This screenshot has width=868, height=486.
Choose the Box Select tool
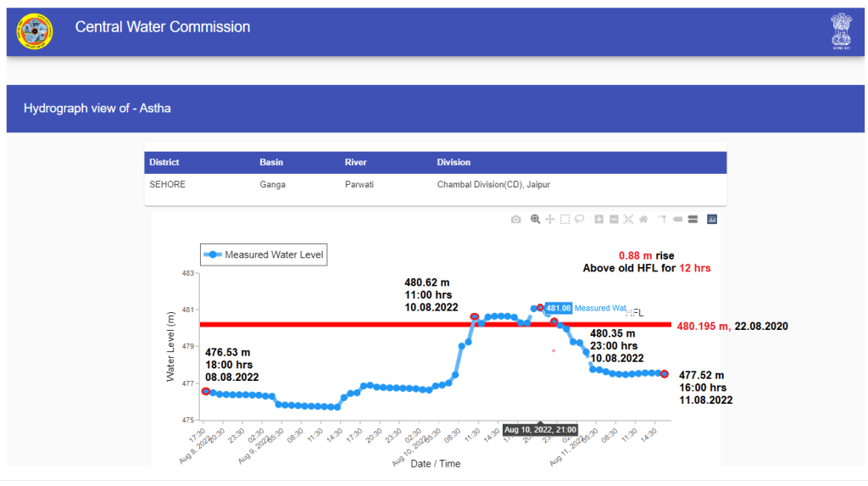point(565,219)
